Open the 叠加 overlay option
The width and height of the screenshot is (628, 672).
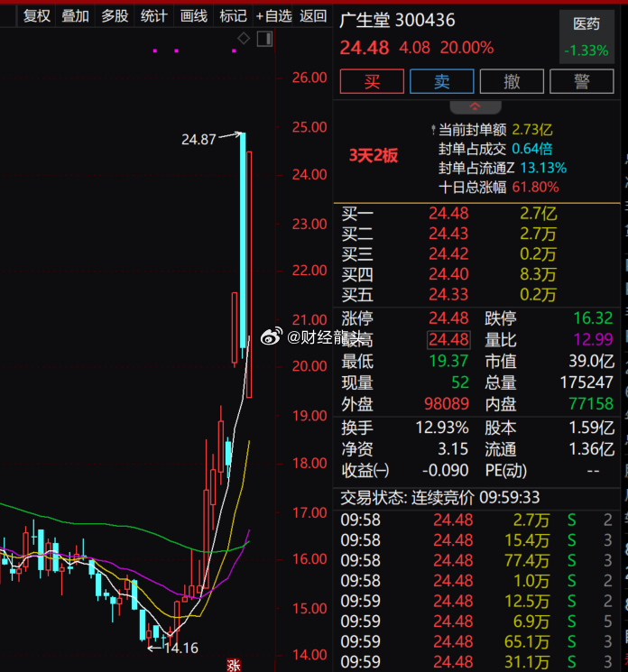tap(75, 16)
